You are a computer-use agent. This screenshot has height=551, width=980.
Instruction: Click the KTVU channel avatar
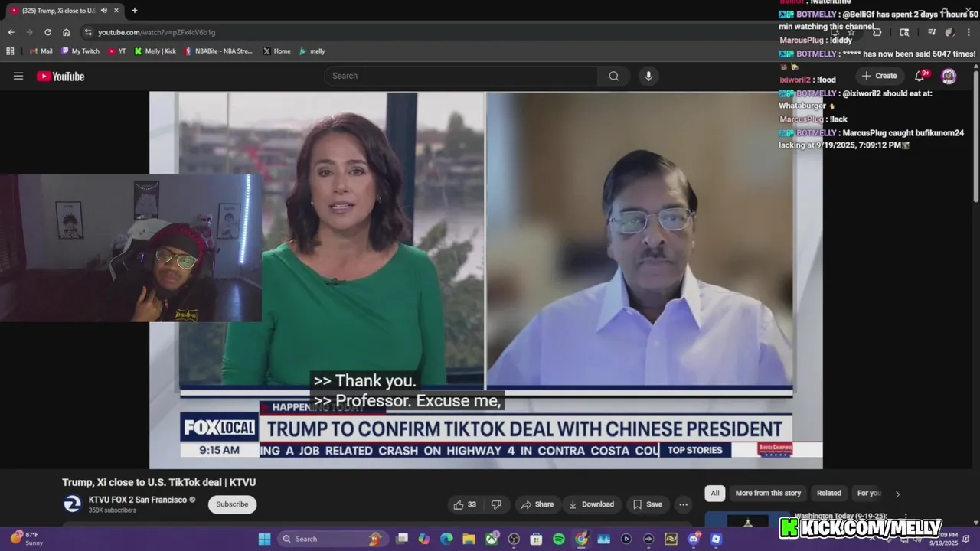coord(72,504)
